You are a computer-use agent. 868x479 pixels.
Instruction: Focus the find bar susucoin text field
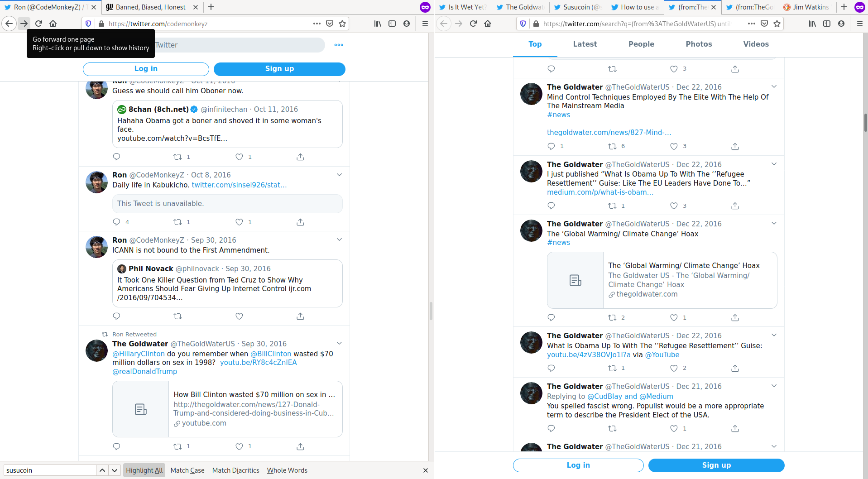coord(50,470)
